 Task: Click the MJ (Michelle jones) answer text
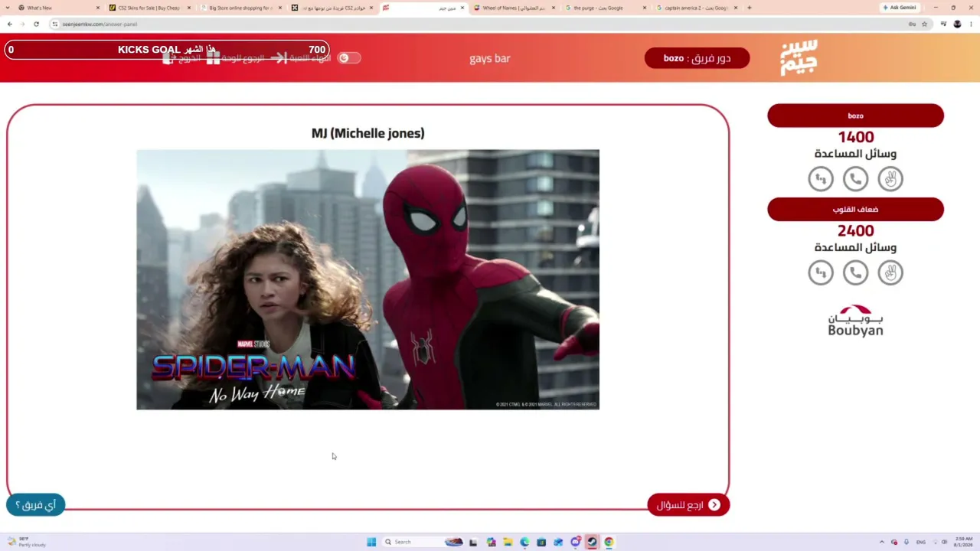pos(367,133)
